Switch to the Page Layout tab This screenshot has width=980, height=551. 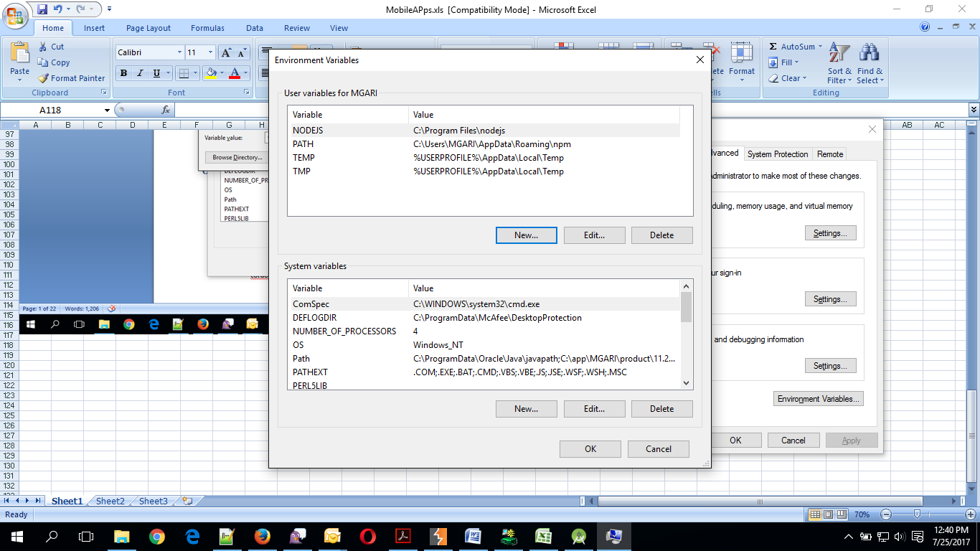149,28
